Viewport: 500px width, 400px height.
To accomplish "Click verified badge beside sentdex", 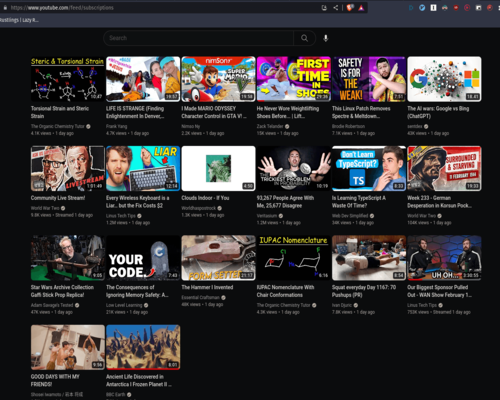I will (426, 126).
